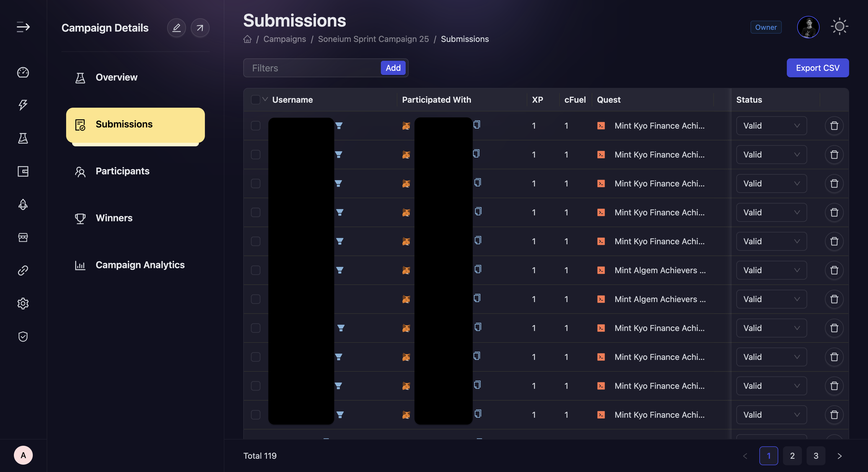Open the settings gear in the left sidebar

(23, 303)
